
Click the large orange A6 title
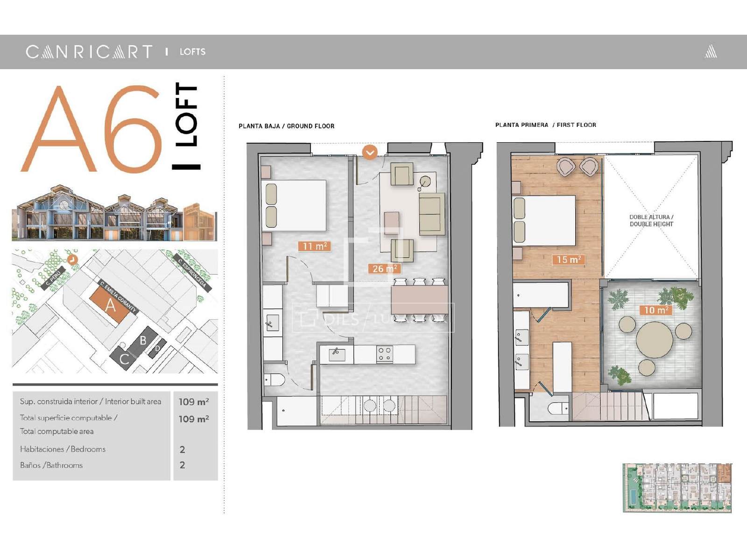point(92,128)
